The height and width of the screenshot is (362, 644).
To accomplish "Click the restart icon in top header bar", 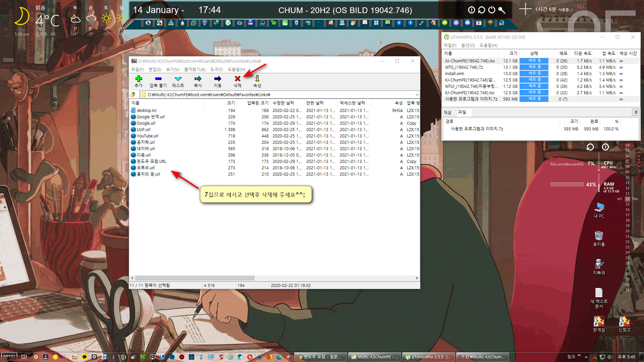I will 482,10.
